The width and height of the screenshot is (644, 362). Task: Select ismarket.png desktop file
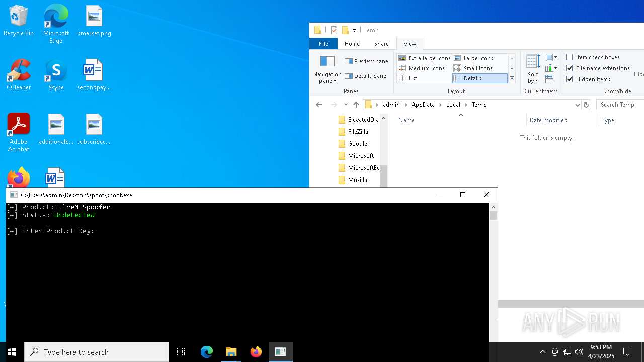click(94, 21)
